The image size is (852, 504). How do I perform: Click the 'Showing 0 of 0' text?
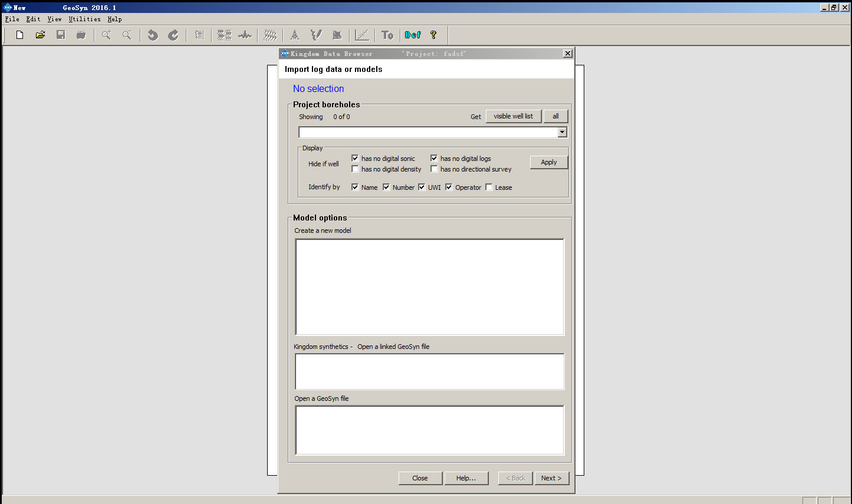(x=324, y=117)
